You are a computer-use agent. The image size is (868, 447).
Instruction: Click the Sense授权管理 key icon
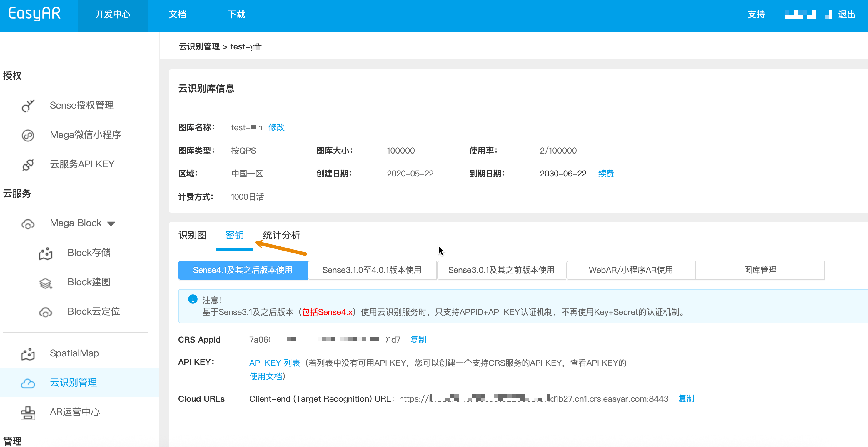[x=28, y=106]
